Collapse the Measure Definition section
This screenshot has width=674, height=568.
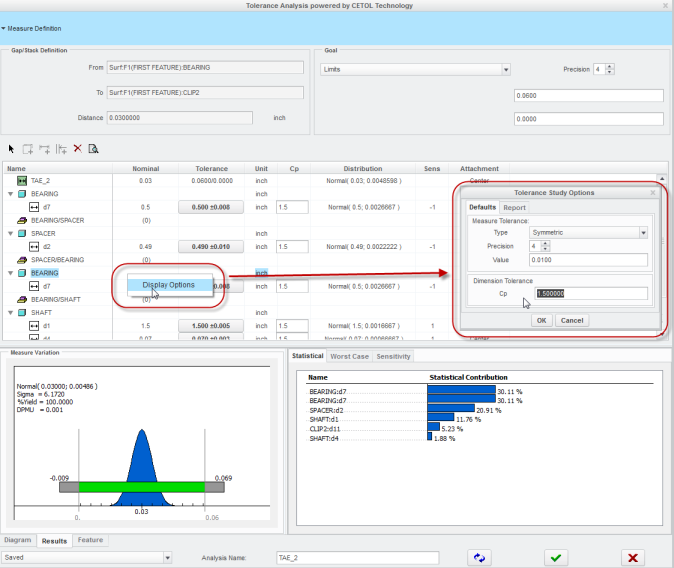4,28
